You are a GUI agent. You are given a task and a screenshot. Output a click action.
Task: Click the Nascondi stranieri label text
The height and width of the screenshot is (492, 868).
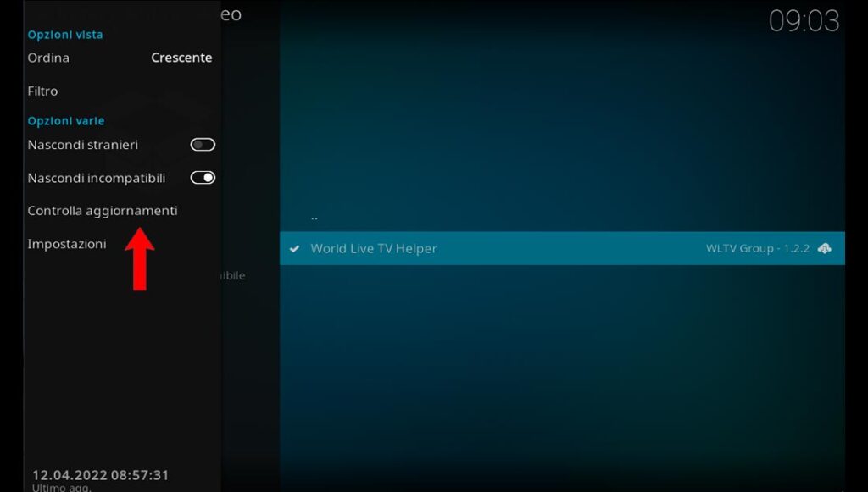tap(83, 145)
